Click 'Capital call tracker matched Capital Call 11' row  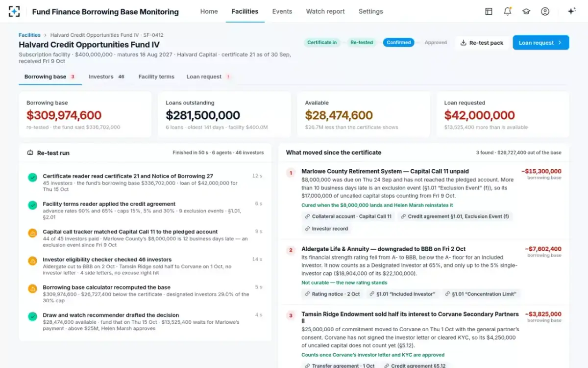click(145, 238)
